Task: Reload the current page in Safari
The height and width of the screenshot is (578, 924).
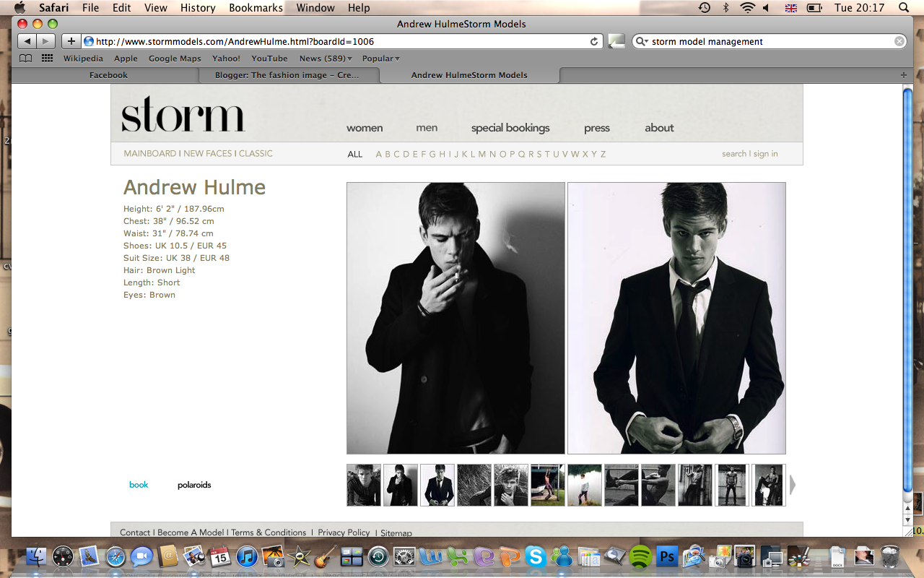Action: click(x=593, y=41)
